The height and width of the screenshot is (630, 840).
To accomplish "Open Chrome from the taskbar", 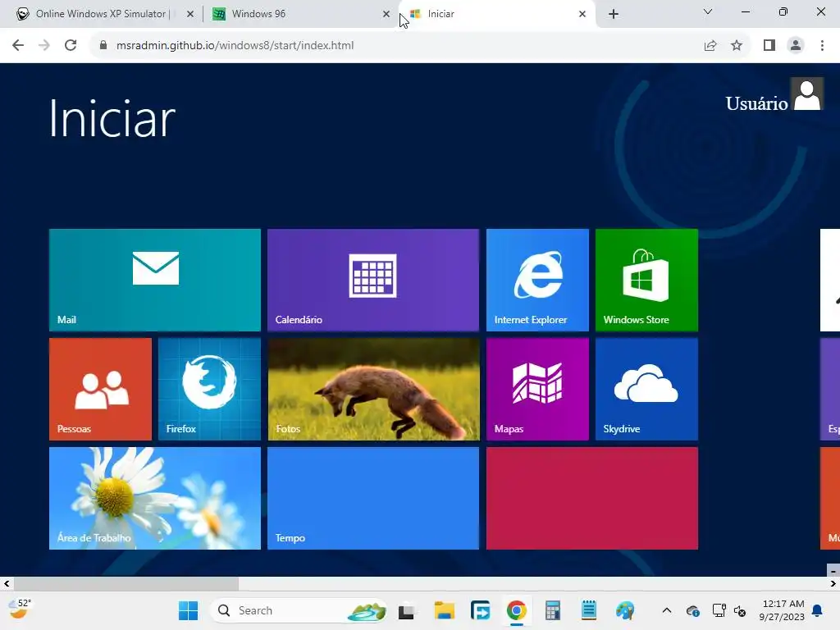I will [x=517, y=610].
